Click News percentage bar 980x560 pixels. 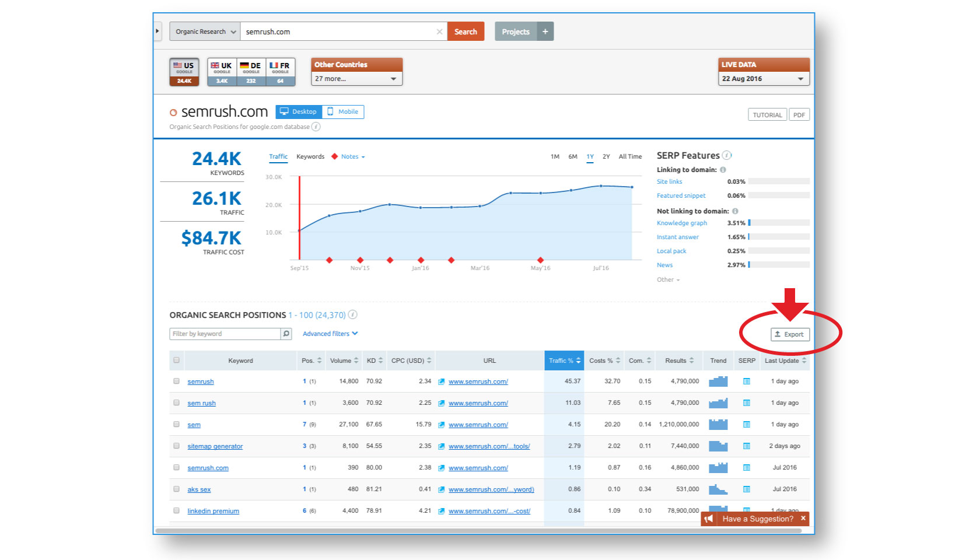(x=779, y=265)
